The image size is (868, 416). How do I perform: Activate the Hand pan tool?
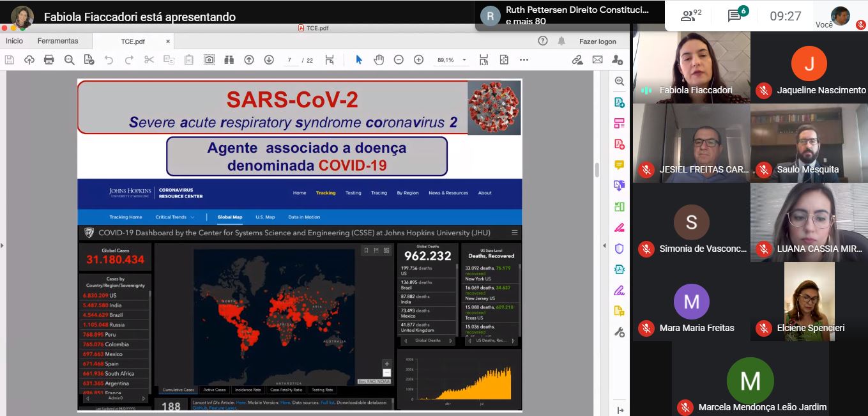[379, 59]
